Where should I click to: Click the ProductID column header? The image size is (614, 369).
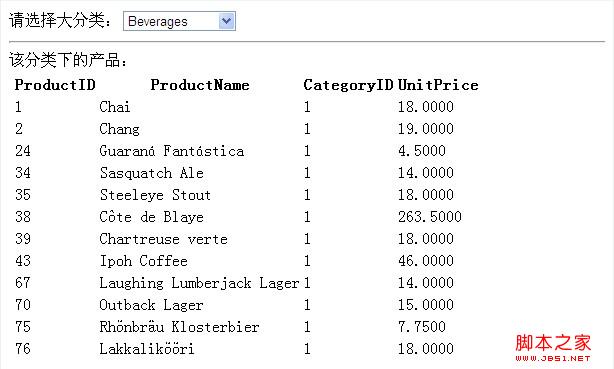[55, 85]
